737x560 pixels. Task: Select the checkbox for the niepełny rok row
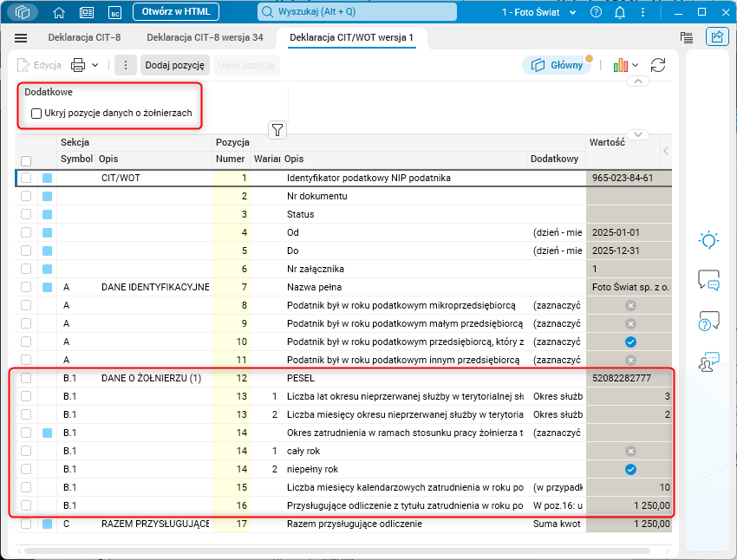(x=26, y=469)
